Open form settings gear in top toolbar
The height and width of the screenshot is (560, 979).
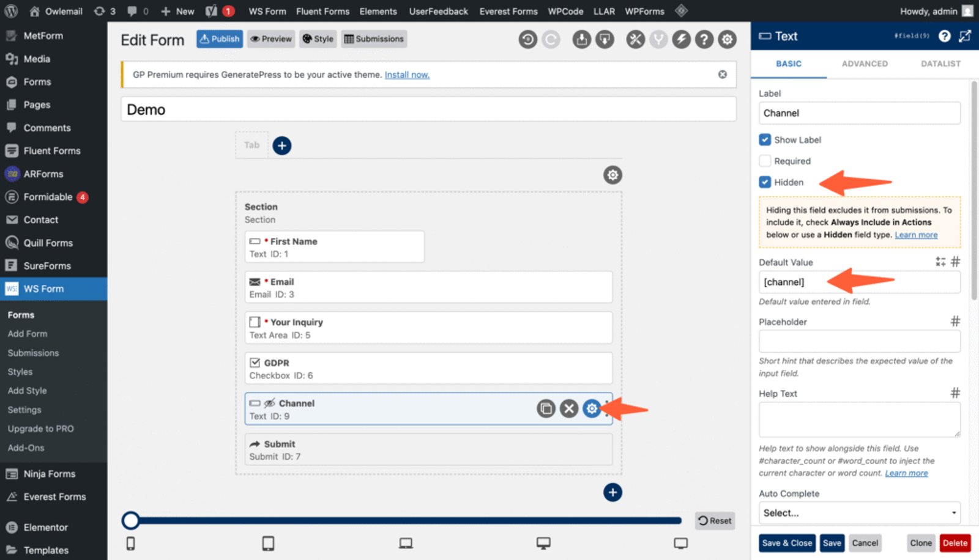[x=727, y=40]
